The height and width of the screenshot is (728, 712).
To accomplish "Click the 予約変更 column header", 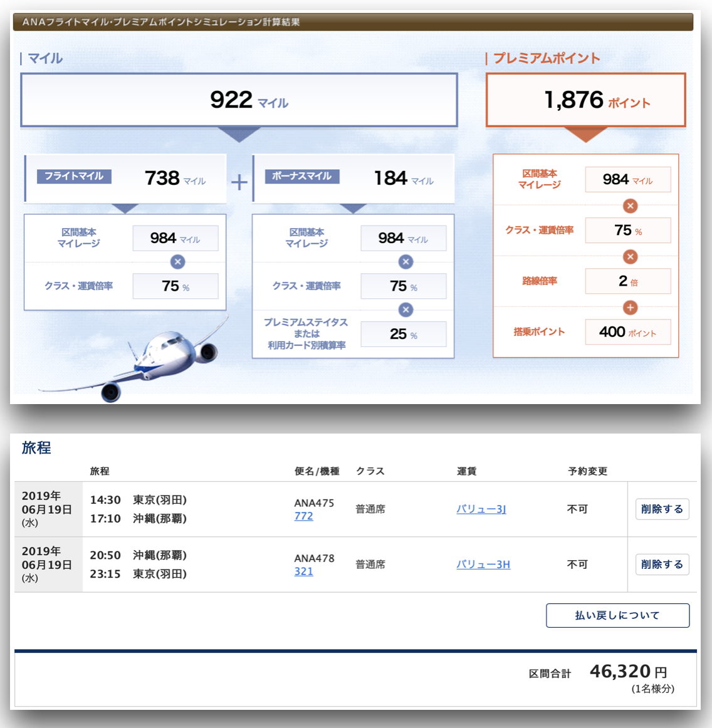I will [x=587, y=471].
